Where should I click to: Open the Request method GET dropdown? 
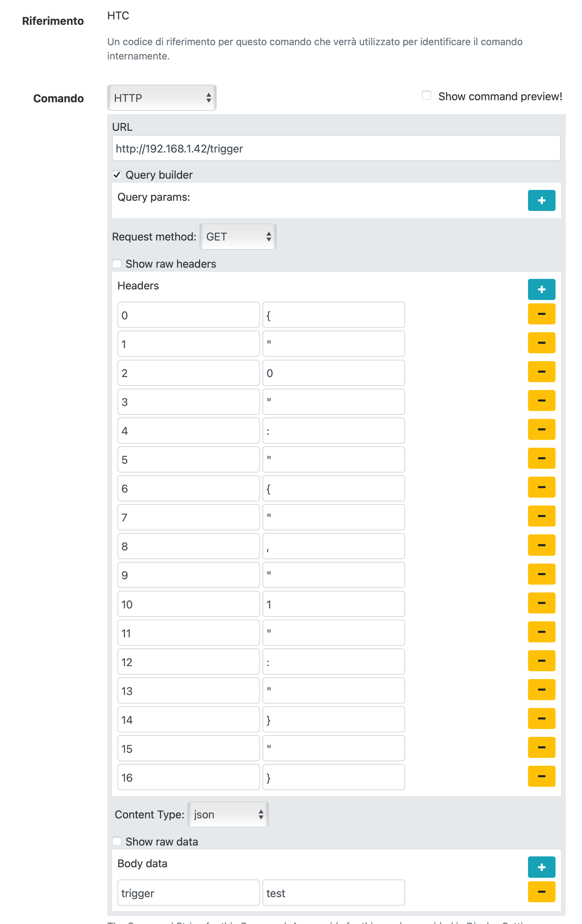237,237
